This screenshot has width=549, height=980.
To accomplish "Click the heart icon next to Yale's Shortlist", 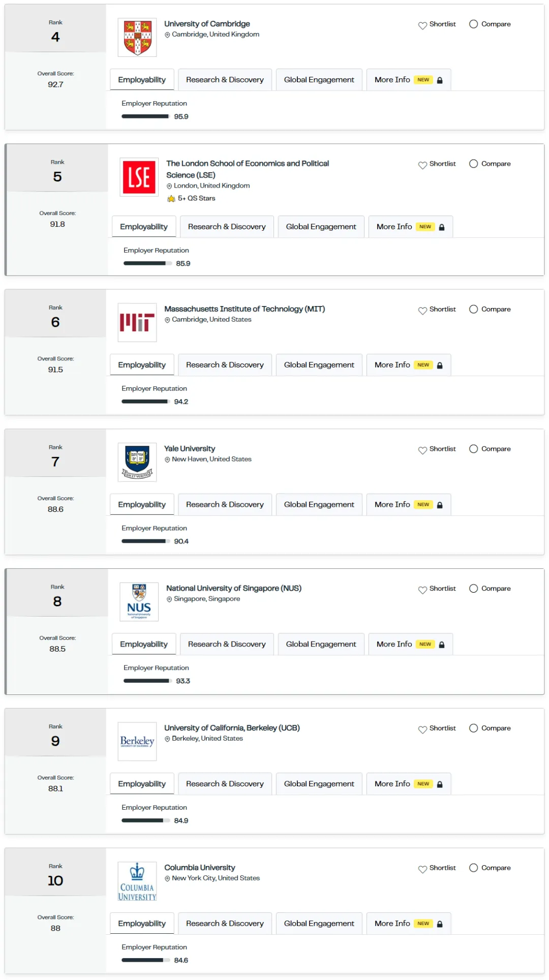I will coord(422,450).
